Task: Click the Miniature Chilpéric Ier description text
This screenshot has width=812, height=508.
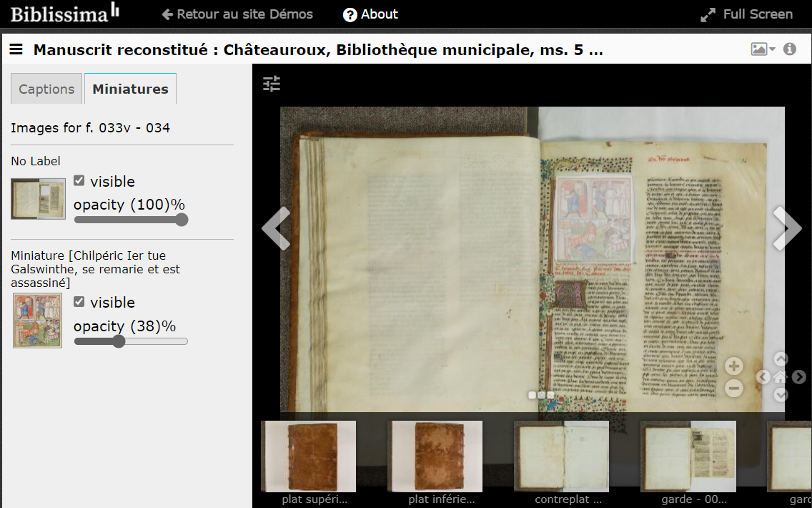Action: point(96,269)
